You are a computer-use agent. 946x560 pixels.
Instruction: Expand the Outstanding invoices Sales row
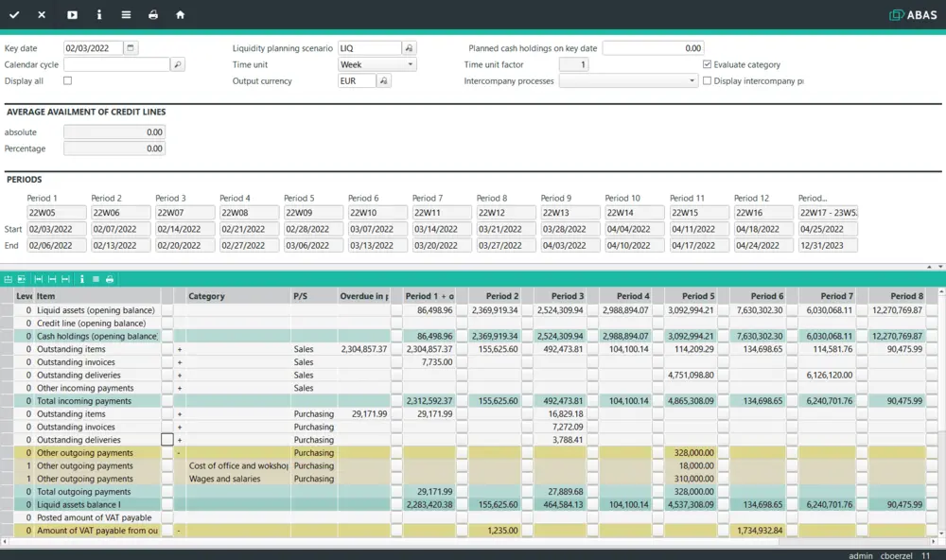180,362
